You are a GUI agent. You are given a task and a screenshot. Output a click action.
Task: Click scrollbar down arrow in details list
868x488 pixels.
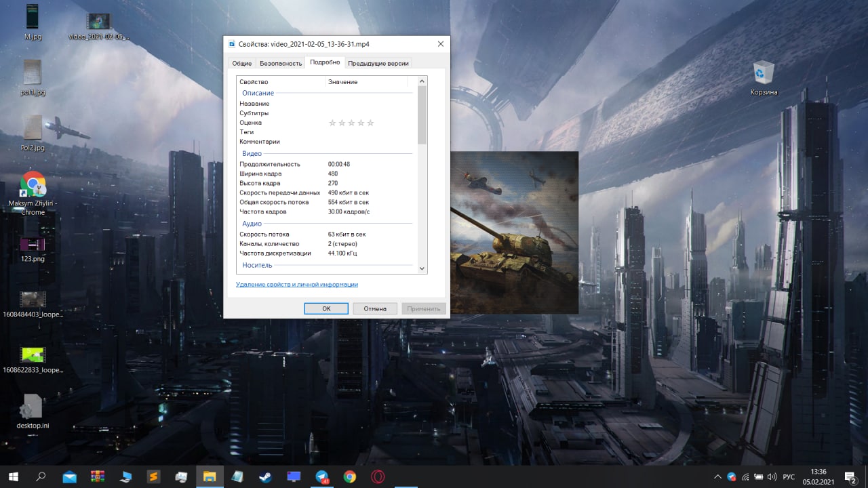tap(422, 268)
